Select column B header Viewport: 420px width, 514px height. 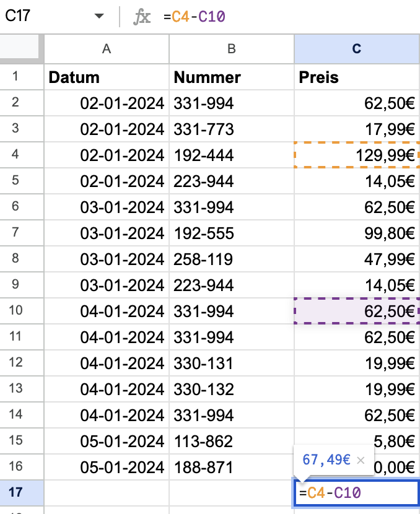232,49
